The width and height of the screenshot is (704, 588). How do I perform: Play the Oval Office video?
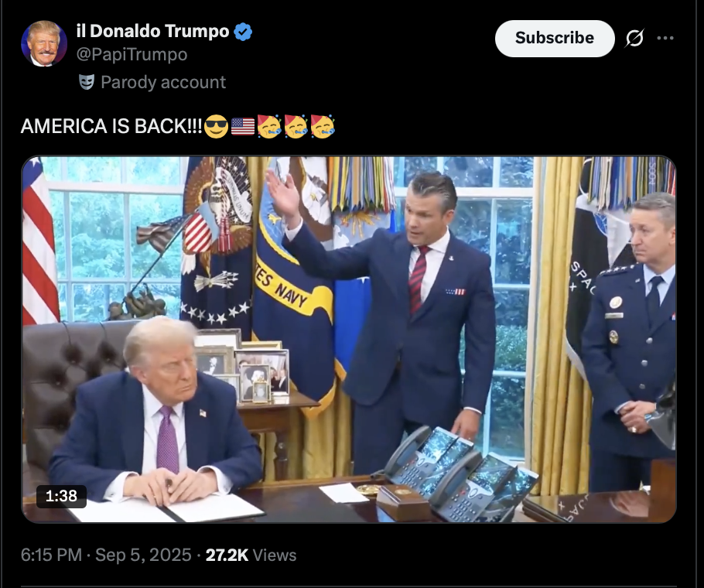point(349,340)
